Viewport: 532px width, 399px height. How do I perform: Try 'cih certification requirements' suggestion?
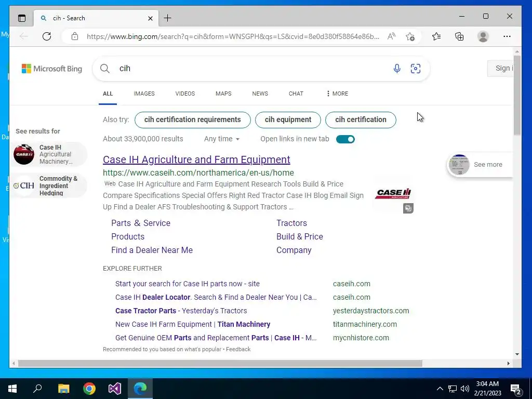(192, 120)
